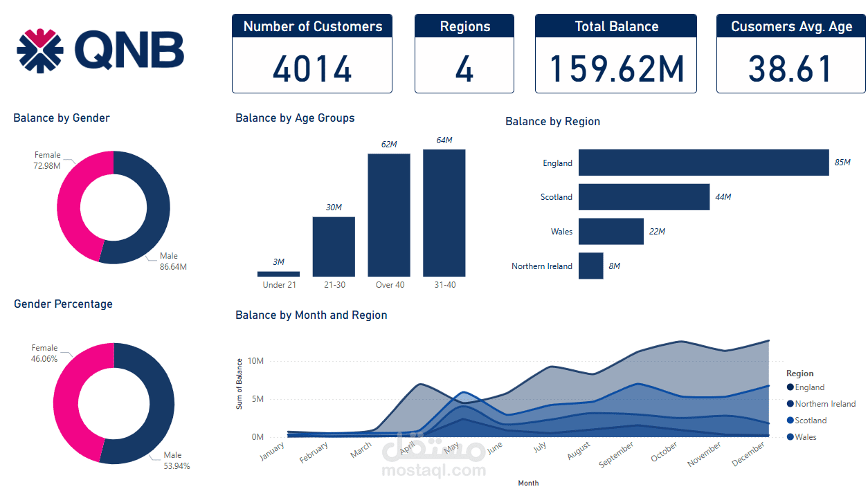Click the Gender Percentage title

coord(63,304)
